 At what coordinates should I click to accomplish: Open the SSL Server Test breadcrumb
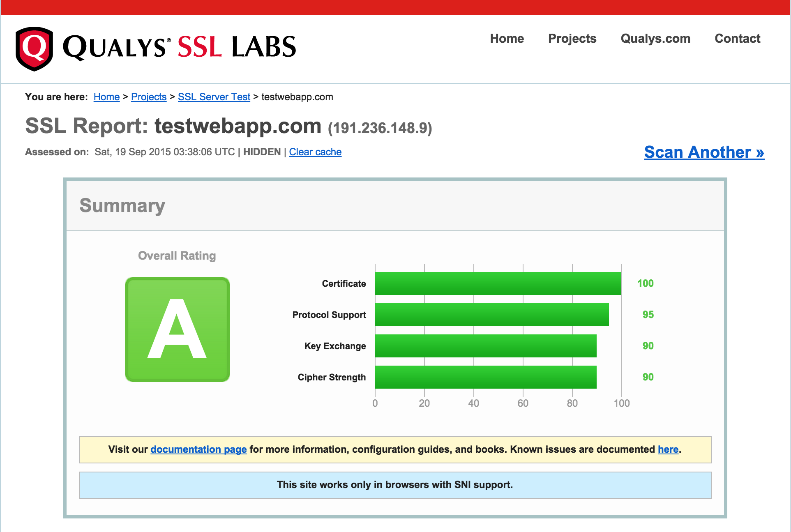coord(214,97)
